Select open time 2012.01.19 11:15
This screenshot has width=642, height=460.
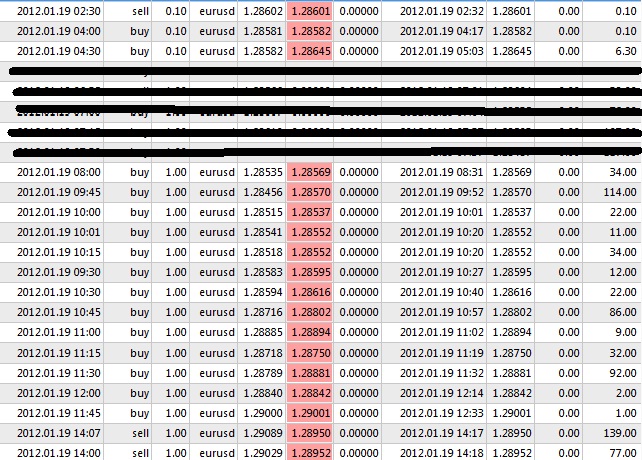[59, 353]
